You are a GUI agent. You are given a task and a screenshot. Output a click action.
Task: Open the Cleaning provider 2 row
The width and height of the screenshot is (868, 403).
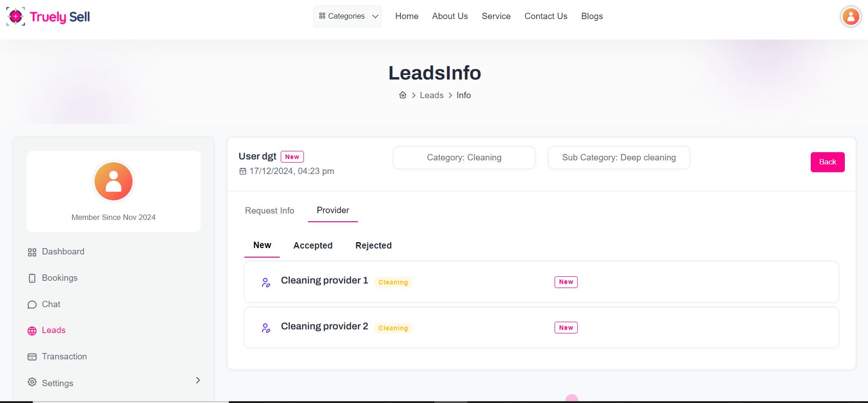point(324,327)
